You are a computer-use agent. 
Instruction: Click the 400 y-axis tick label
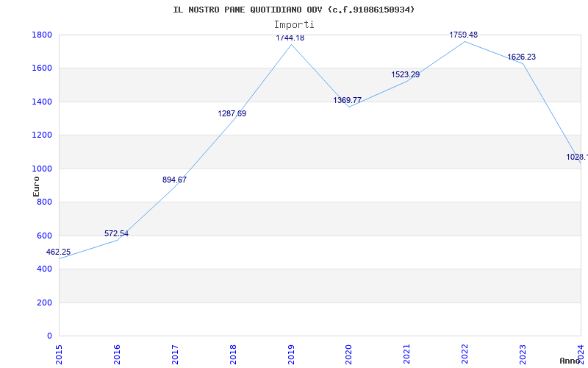tap(45, 269)
